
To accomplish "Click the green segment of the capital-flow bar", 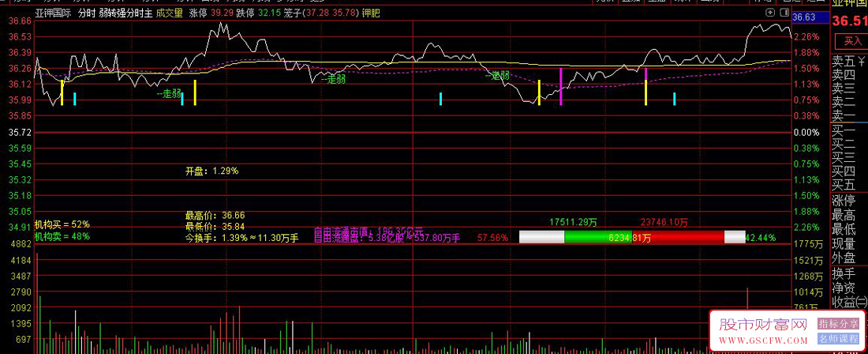I will (598, 237).
